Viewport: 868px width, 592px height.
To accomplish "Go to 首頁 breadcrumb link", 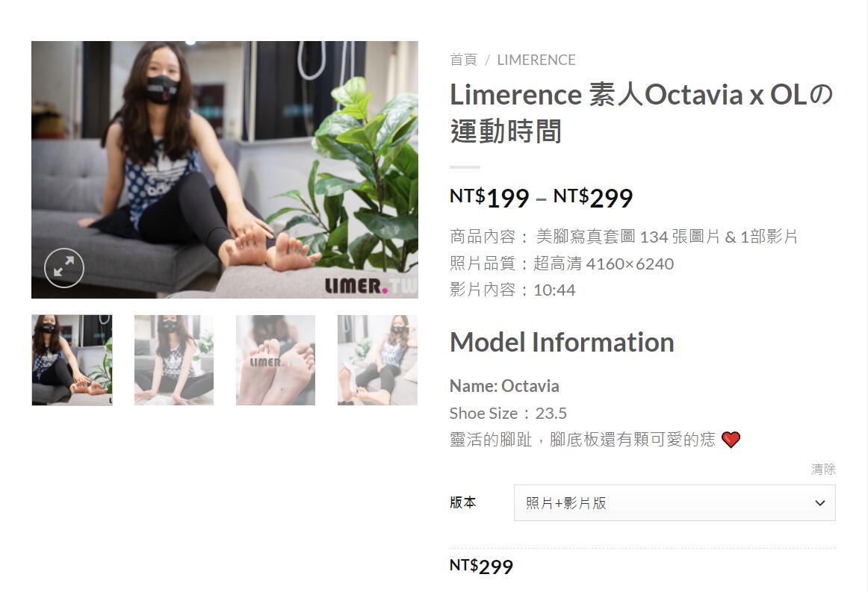I will coord(463,60).
